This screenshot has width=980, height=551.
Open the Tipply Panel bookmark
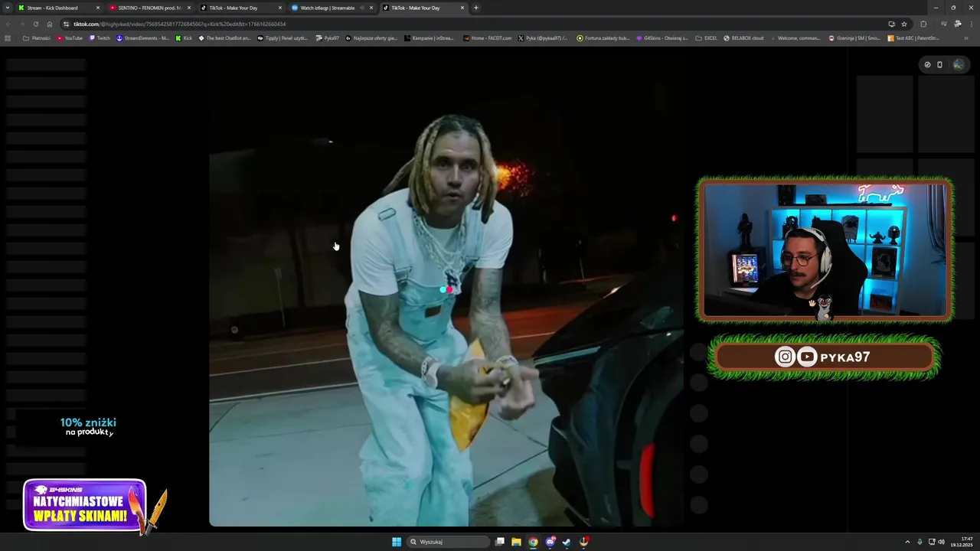coord(283,37)
